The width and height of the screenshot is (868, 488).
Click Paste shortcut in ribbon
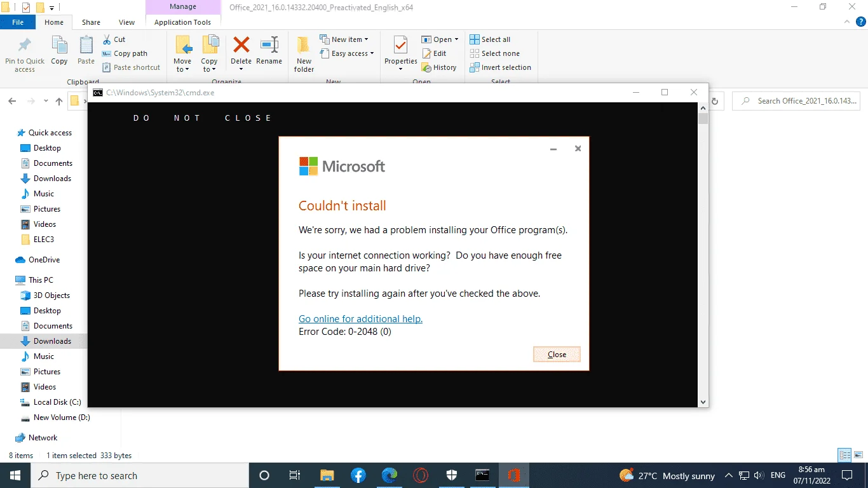[x=131, y=67]
